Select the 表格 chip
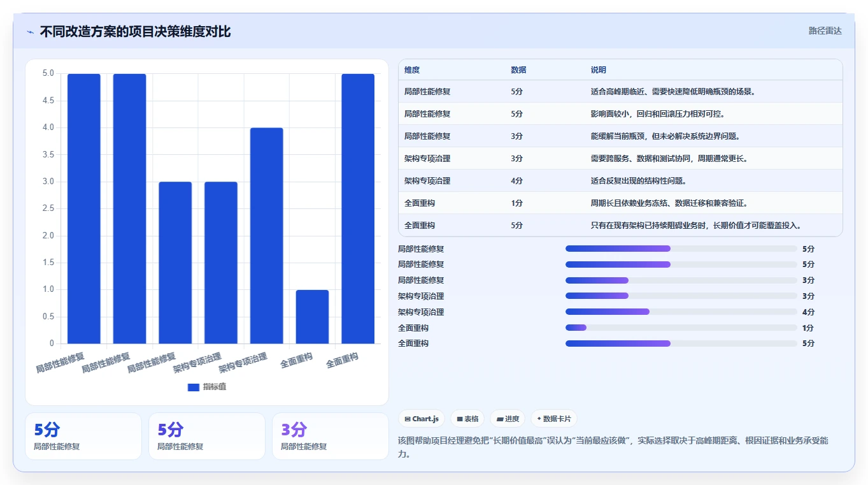 pos(467,419)
